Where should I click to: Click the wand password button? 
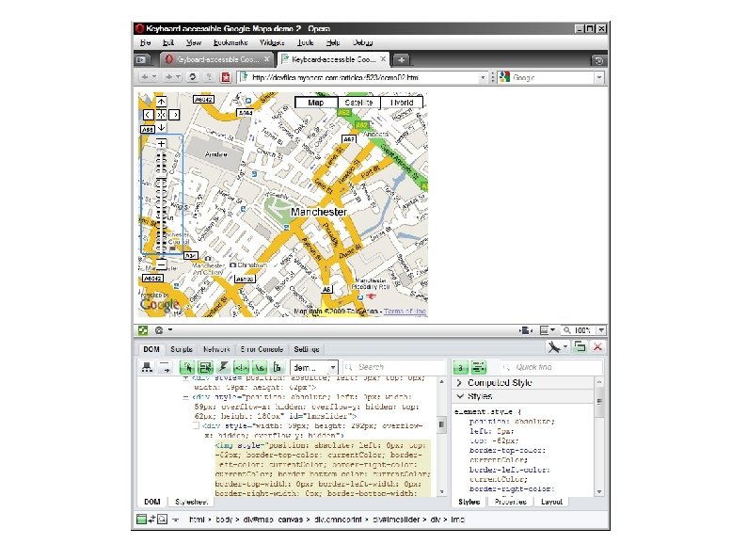coord(209,77)
